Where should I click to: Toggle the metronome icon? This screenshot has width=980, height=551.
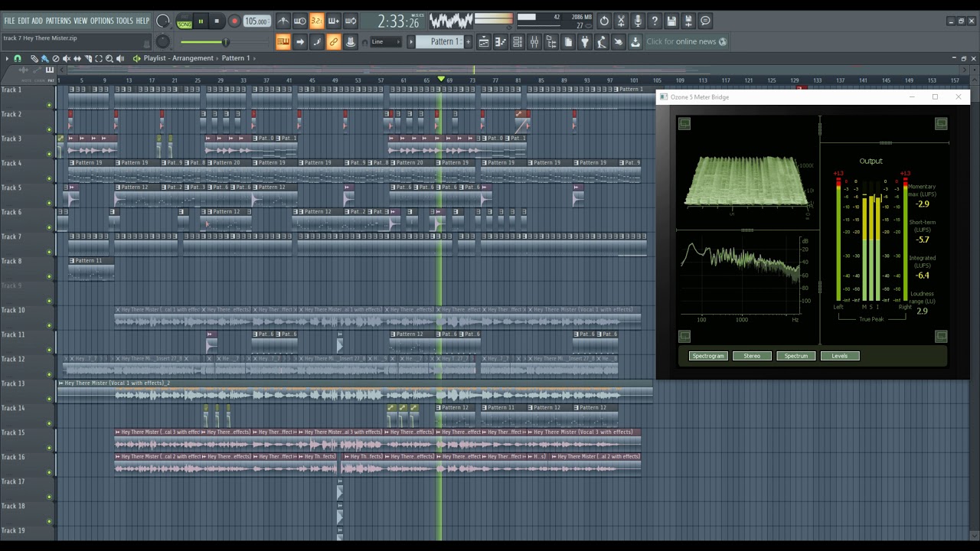(x=283, y=21)
